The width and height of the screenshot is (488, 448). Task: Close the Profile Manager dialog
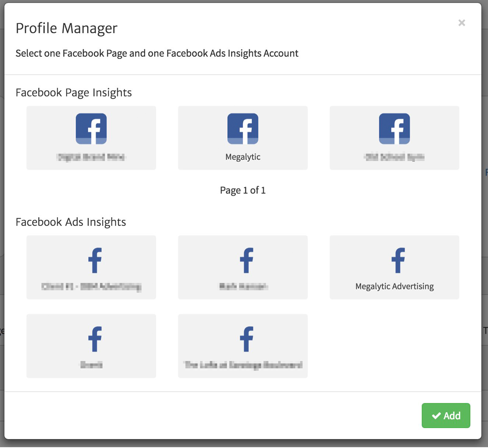click(462, 23)
